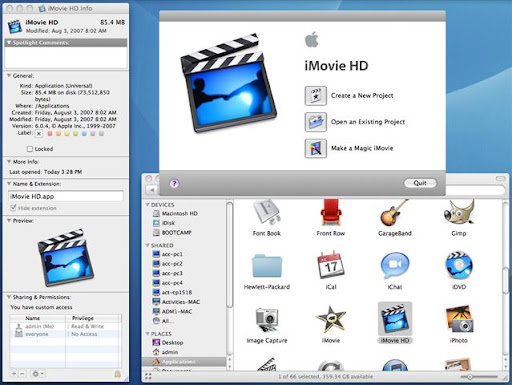Click the Finder toolbar toggle pill button
Viewport: 512px width, 385px height.
500,179
